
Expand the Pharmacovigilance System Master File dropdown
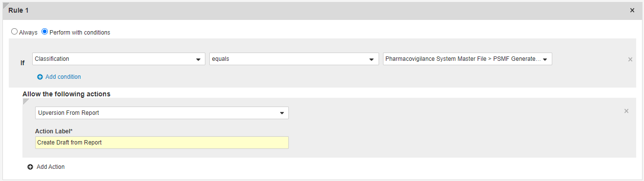[467, 59]
